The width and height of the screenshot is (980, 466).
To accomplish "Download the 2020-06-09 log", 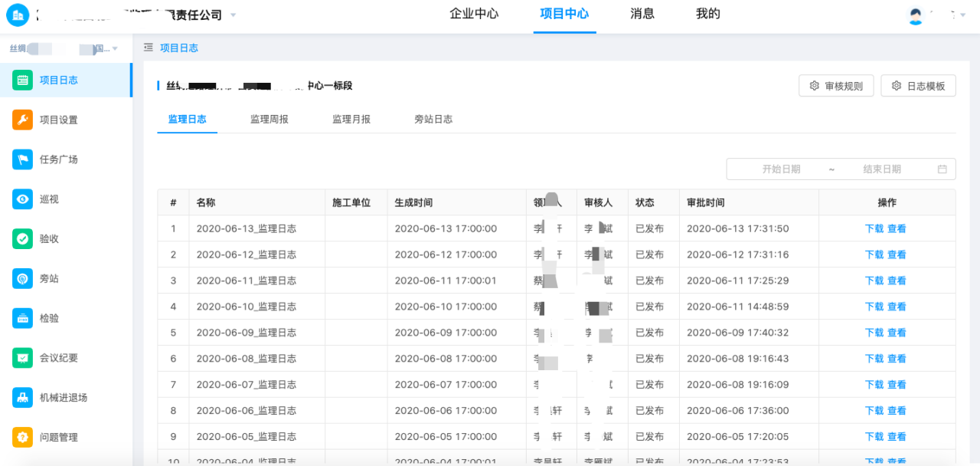I will tap(874, 333).
